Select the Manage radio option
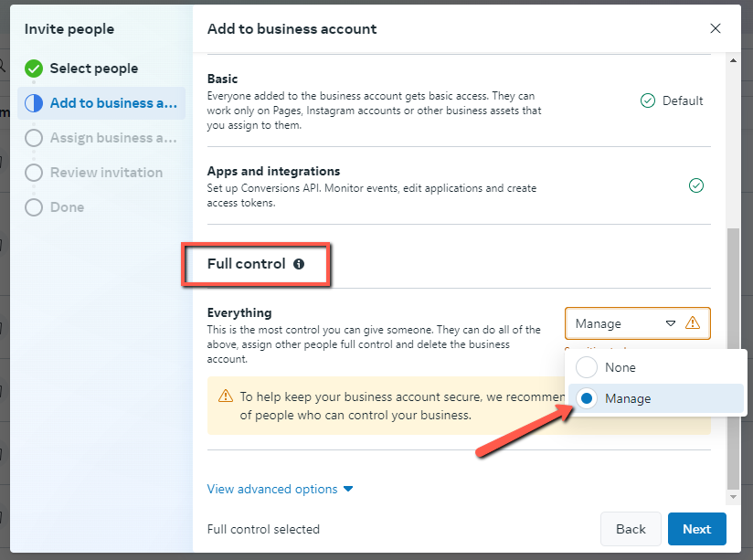 point(587,398)
